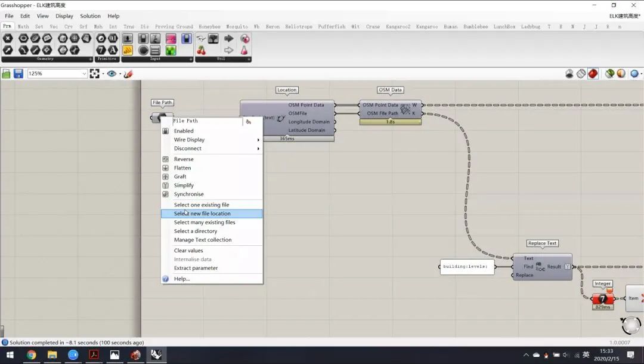Image resolution: width=644 pixels, height=364 pixels.
Task: Select the Point parameter icon in Geometry panel
Action: (8, 38)
